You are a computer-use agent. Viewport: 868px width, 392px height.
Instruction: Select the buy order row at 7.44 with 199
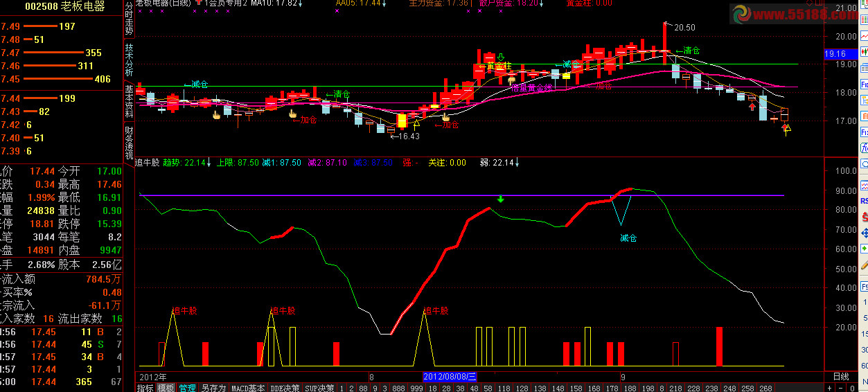click(61, 98)
